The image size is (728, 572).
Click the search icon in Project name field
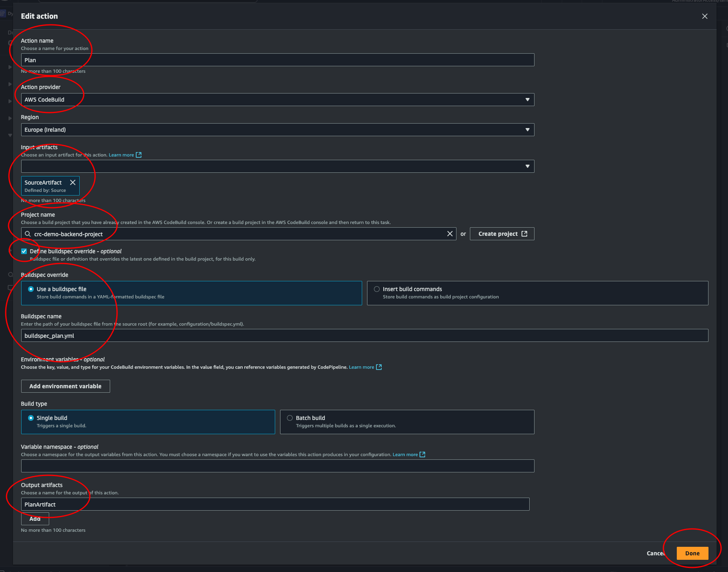[x=28, y=234]
